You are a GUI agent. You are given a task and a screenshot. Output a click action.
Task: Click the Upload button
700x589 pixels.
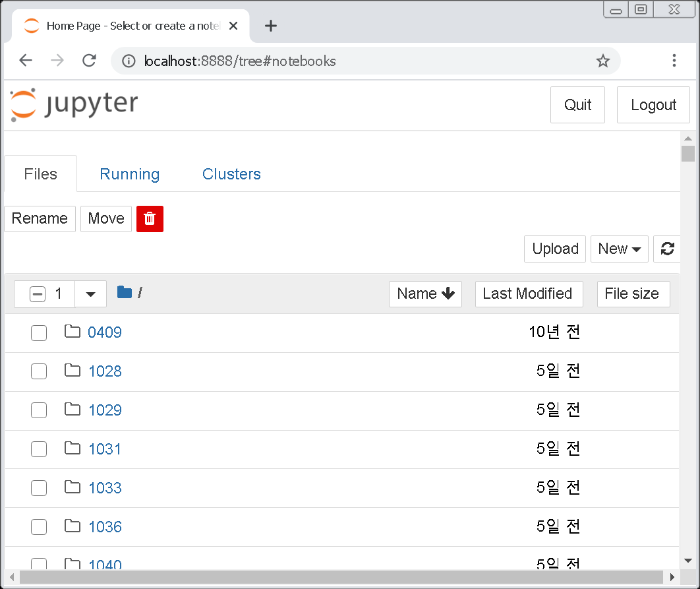[x=555, y=249]
